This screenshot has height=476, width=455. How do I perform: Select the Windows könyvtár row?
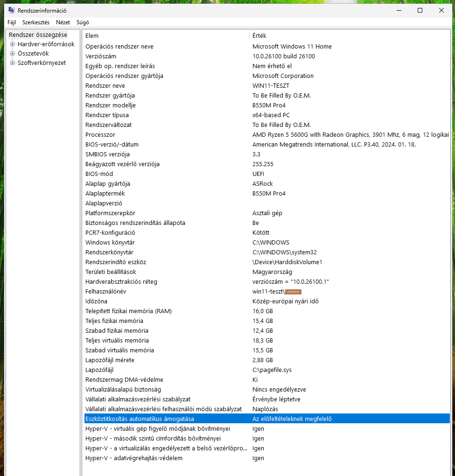pos(267,243)
